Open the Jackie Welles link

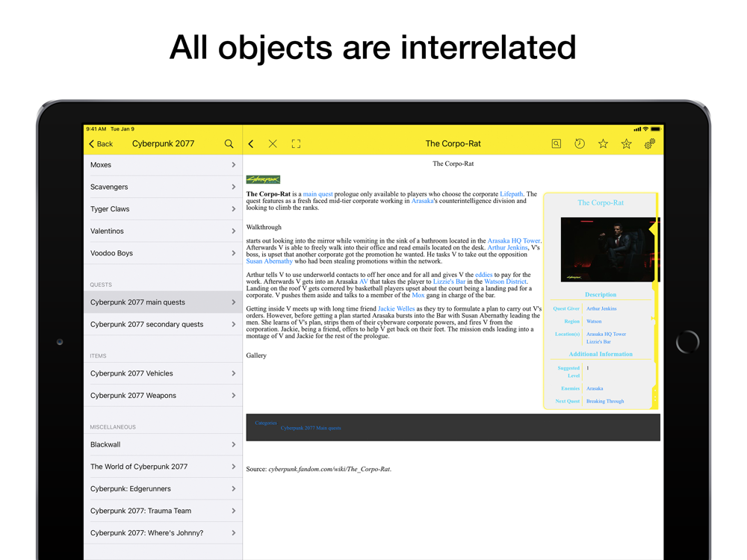point(396,308)
